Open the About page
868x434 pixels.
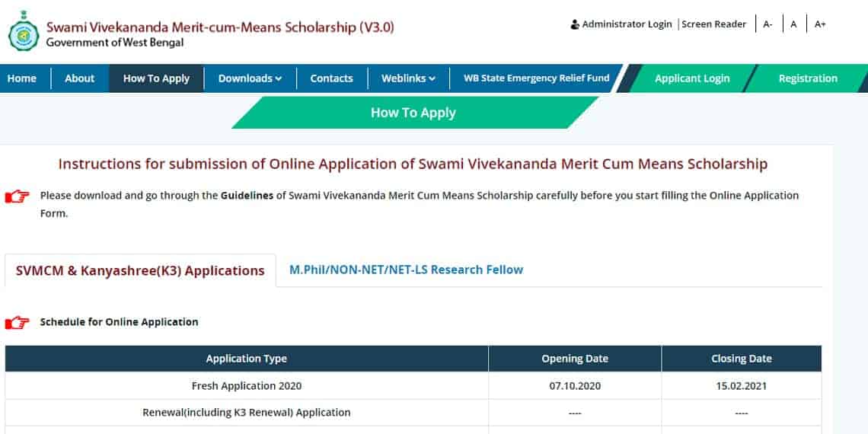80,78
